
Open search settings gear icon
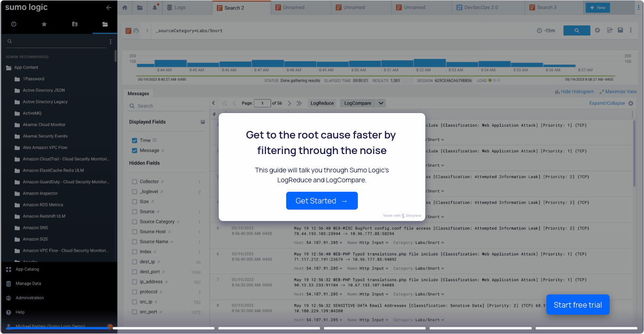pyautogui.click(x=597, y=30)
